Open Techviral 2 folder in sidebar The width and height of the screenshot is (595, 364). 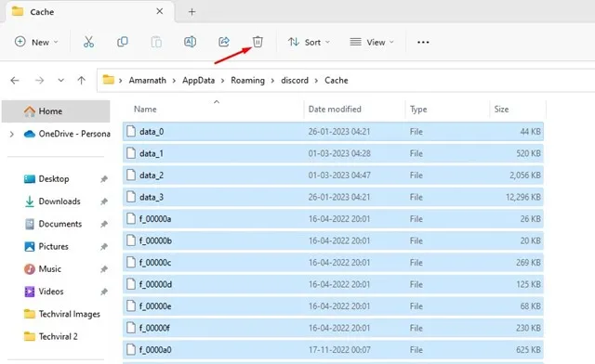(58, 336)
